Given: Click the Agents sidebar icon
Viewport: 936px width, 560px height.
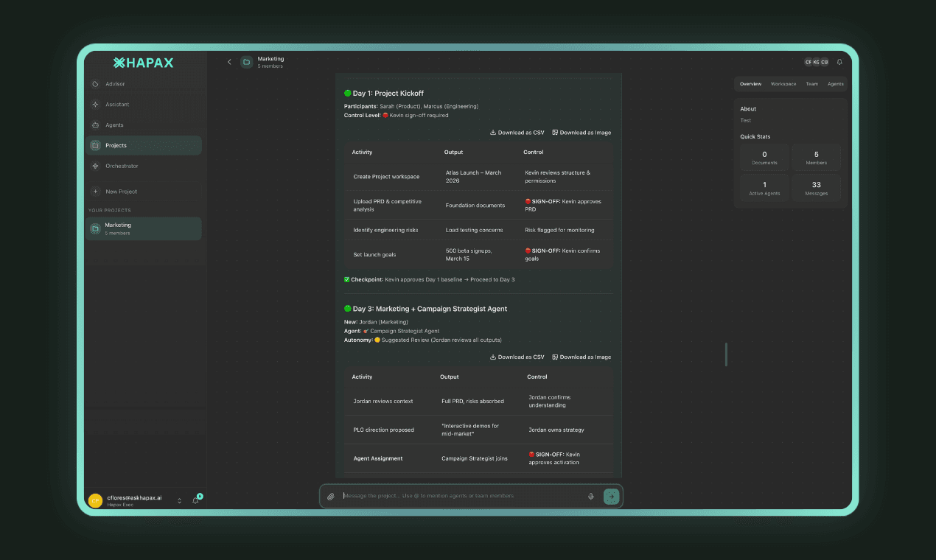Looking at the screenshot, I should click(x=96, y=125).
